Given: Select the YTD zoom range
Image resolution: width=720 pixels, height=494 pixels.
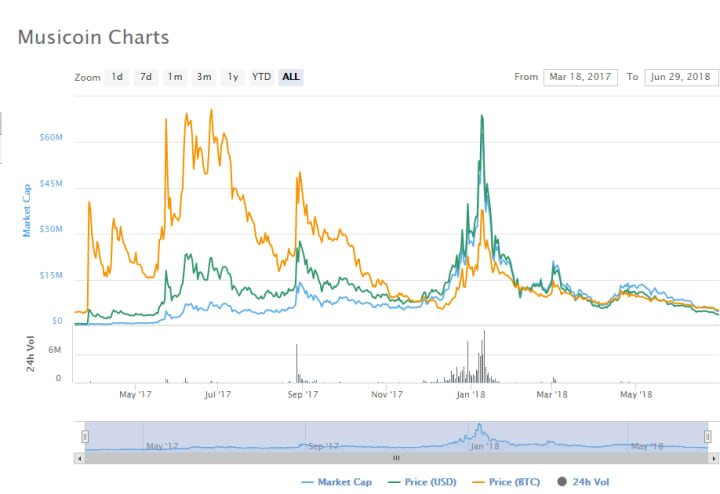Looking at the screenshot, I should coord(262,77).
